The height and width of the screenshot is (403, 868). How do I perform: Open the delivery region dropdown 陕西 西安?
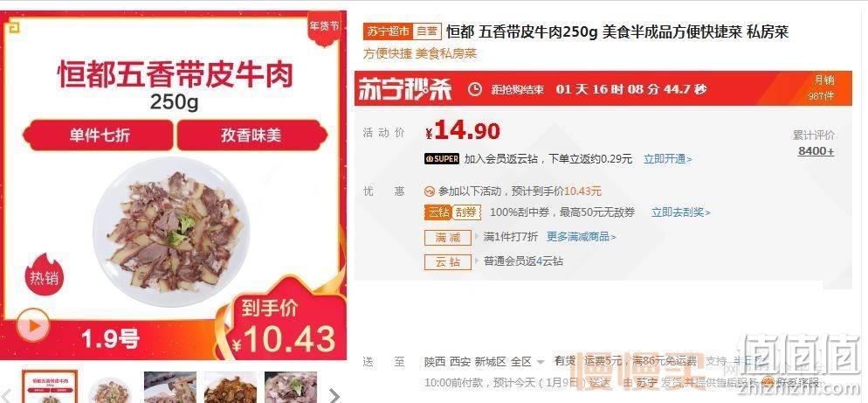[x=485, y=362]
